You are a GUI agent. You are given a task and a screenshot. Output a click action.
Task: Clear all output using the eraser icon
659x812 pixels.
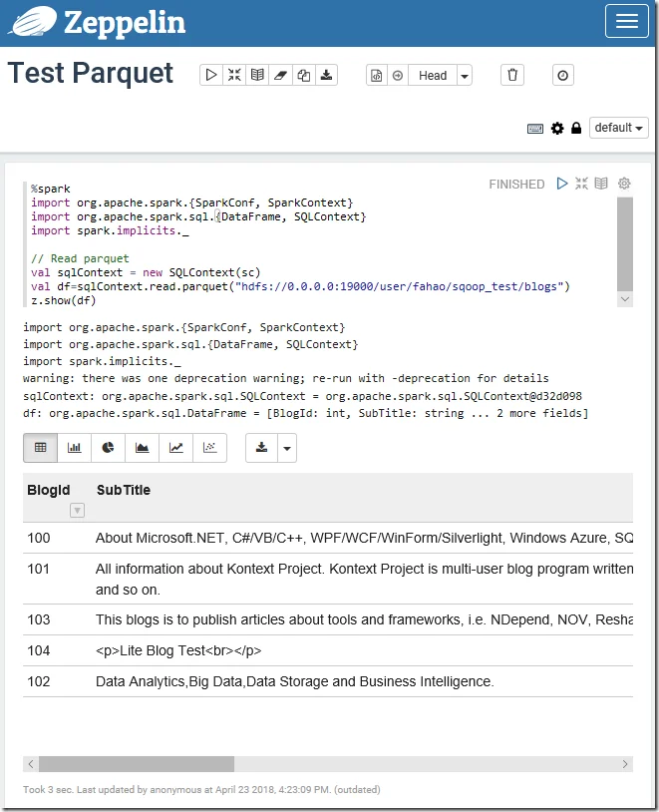pos(280,74)
